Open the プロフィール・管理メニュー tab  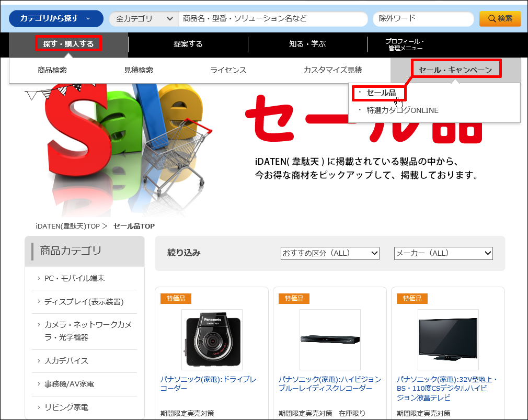point(405,44)
